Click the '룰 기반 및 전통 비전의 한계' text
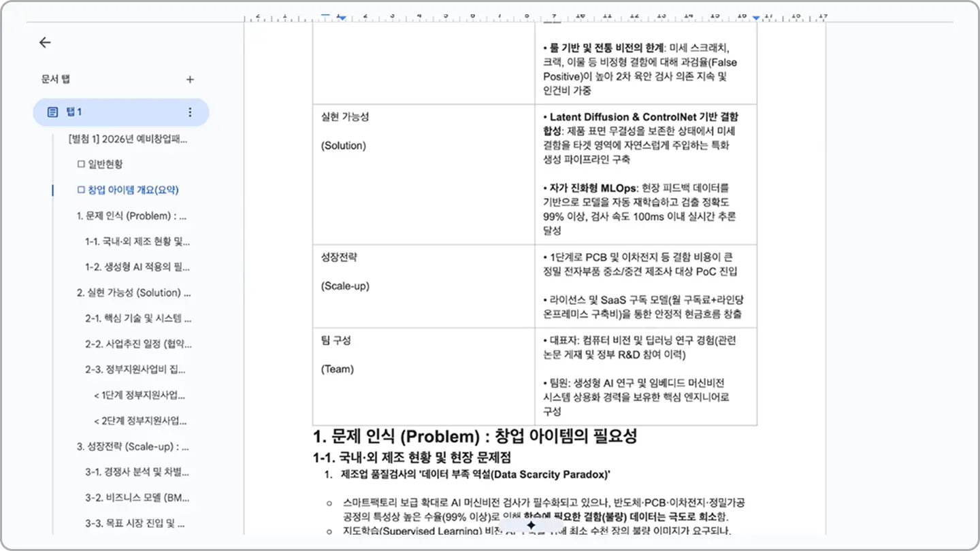The image size is (980, 551). point(607,48)
